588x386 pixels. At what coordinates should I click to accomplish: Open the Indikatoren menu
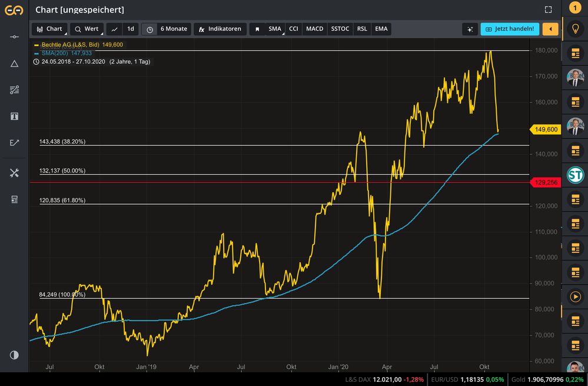(220, 29)
